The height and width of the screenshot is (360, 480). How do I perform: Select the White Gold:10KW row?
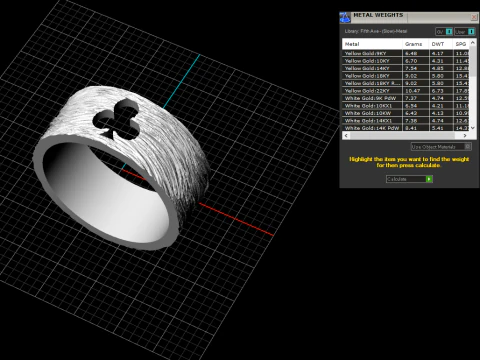[x=405, y=113]
